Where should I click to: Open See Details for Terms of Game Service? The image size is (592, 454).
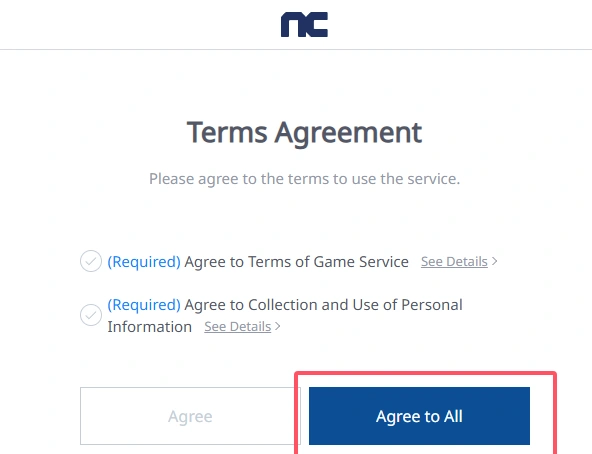coord(454,261)
